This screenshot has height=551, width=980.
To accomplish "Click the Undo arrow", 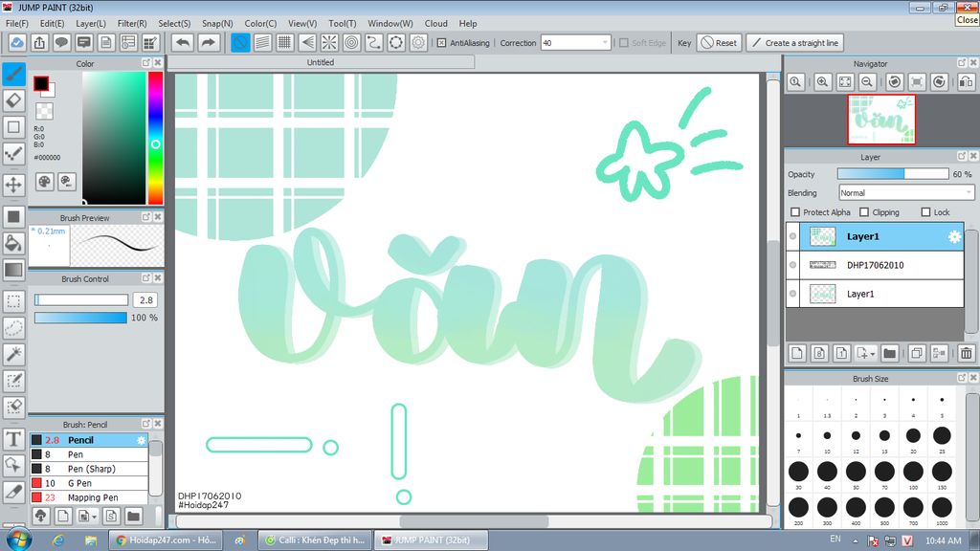I will coord(183,42).
